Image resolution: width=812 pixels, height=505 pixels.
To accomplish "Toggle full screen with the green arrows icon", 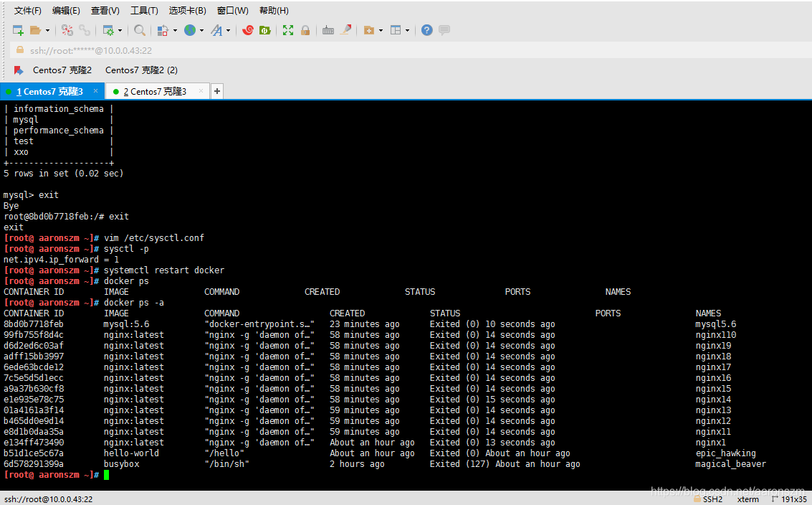I will 288,31.
